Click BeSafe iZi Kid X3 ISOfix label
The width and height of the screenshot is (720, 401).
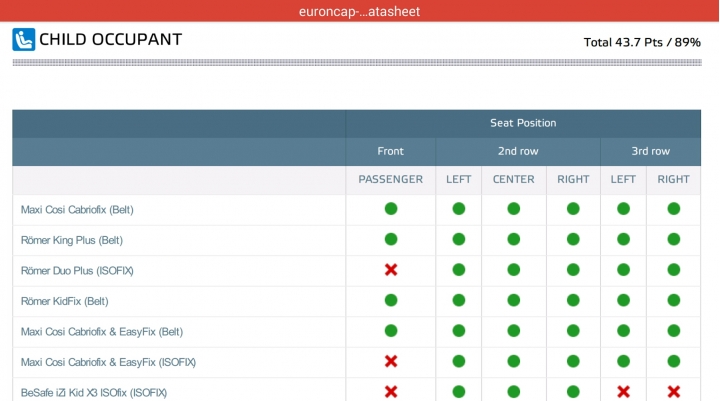click(x=94, y=393)
